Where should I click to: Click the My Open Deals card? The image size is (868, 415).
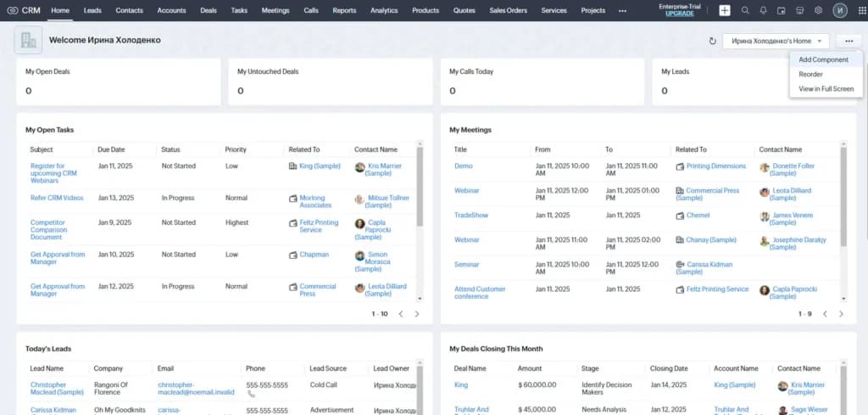pos(119,82)
